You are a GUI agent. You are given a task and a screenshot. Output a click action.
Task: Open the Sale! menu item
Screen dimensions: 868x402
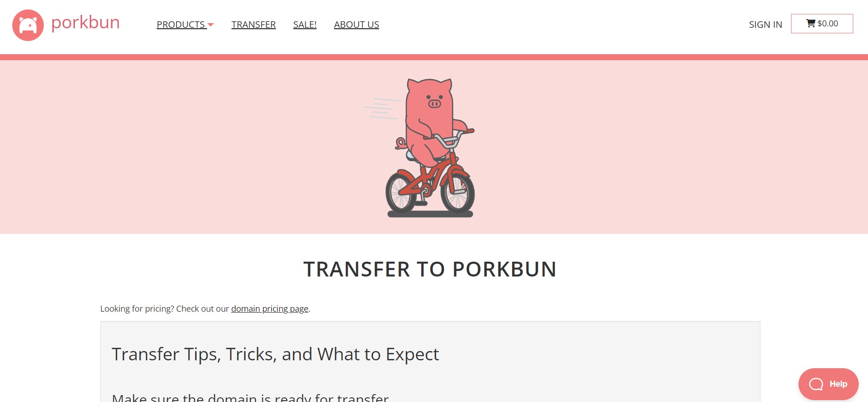(305, 25)
